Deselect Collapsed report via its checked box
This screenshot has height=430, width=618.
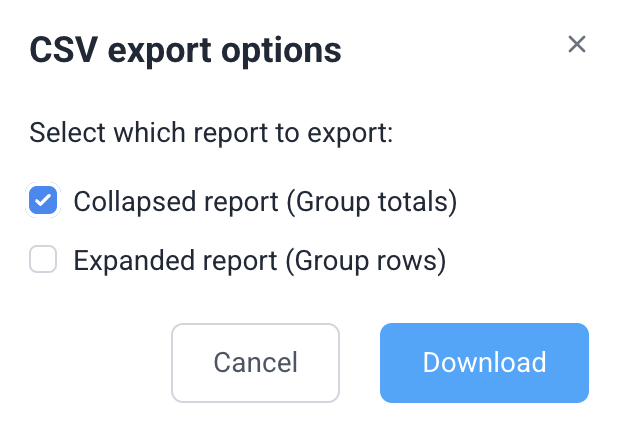(x=43, y=201)
